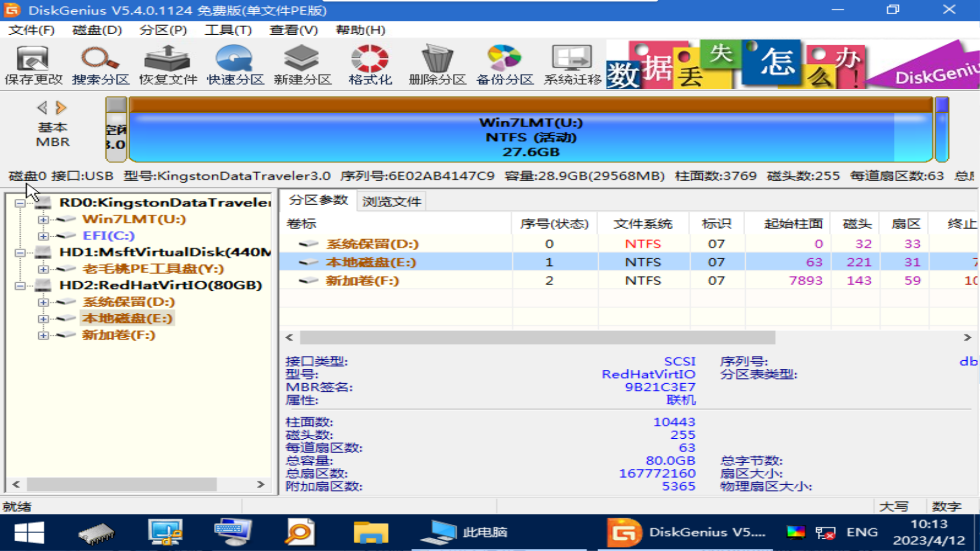Click the New Partition (新建分区) icon
980x551 pixels.
click(302, 65)
